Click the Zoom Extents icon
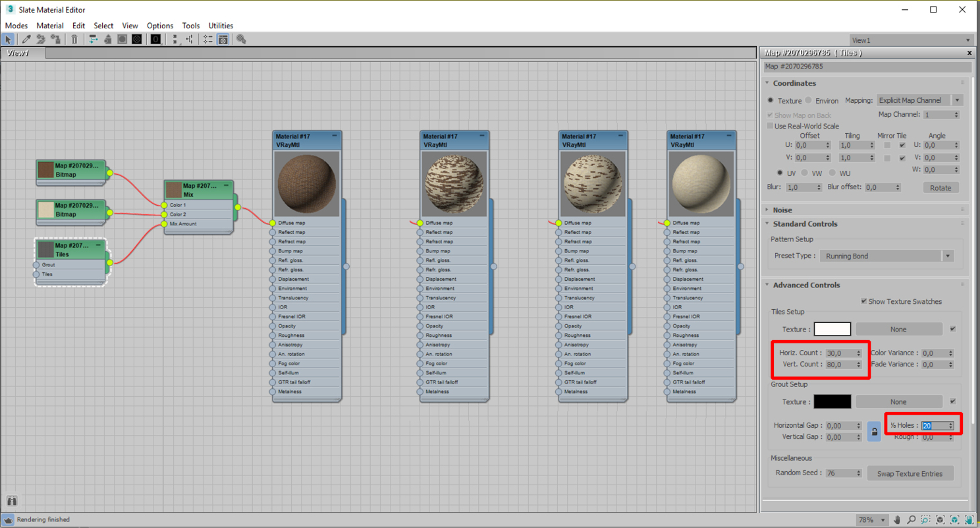The height and width of the screenshot is (528, 980). pyautogui.click(x=940, y=520)
